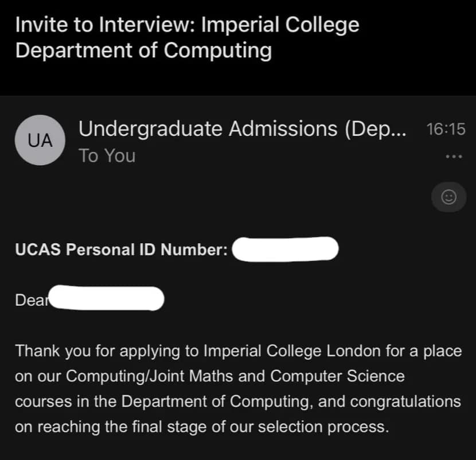The width and height of the screenshot is (476, 460).
Task: Select the redacted name after Dear
Action: tap(106, 298)
